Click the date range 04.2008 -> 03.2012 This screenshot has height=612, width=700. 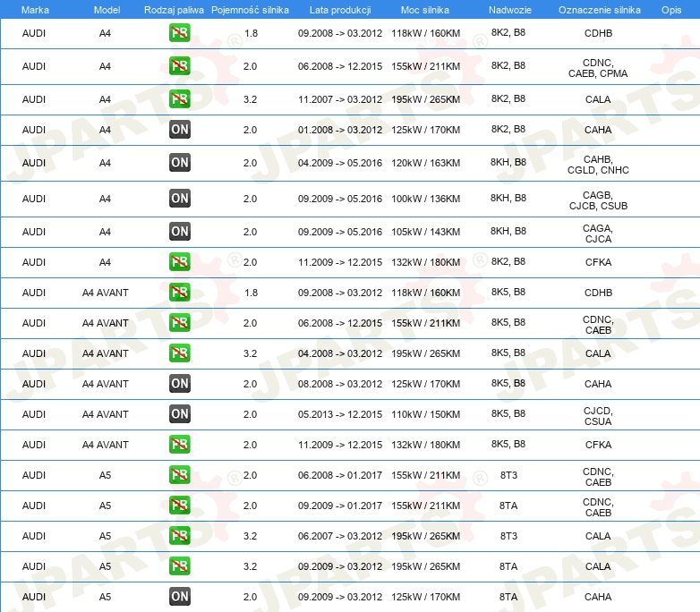[340, 353]
